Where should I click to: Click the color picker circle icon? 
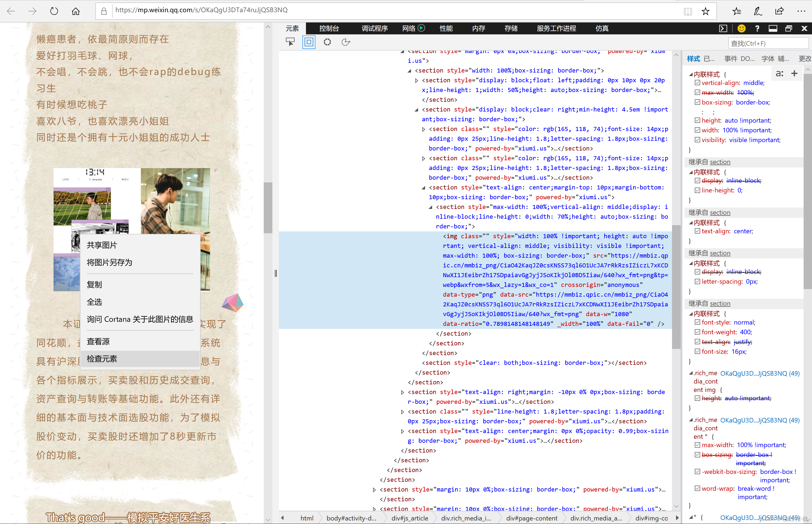[327, 42]
